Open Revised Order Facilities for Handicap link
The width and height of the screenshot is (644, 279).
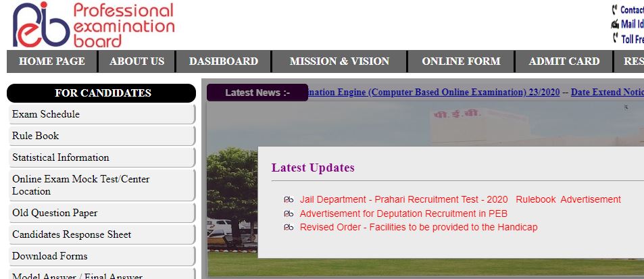click(x=418, y=227)
